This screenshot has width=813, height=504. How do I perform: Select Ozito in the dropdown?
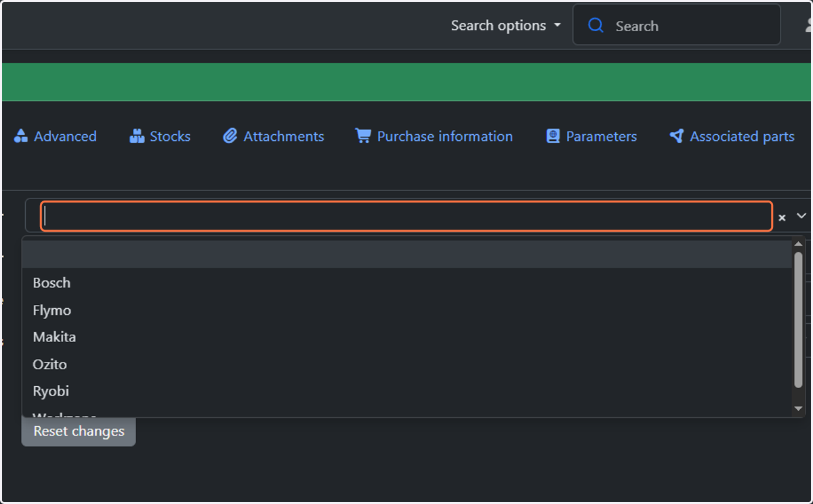(406, 364)
